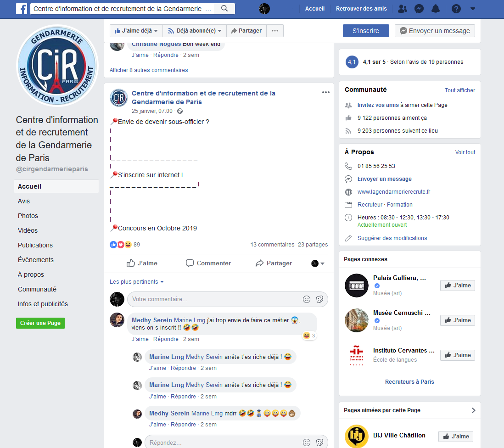Open Infos et publicités
Viewport: 504px width, 448px height.
click(x=43, y=304)
